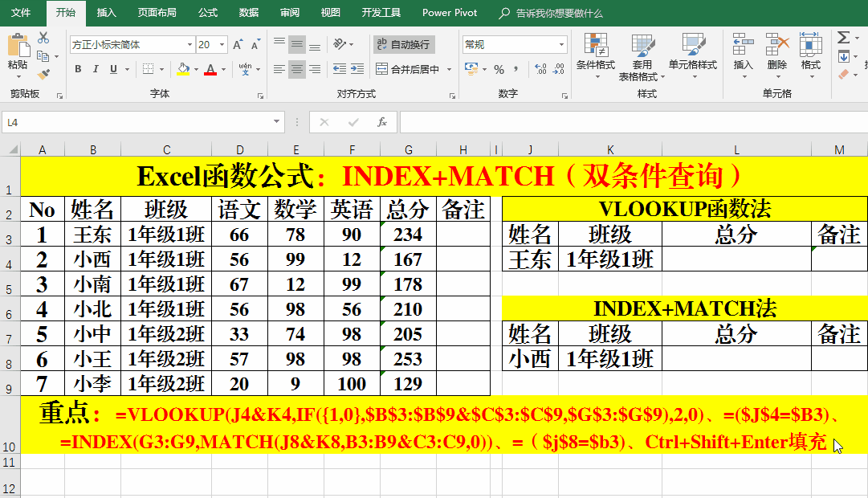Screen dimensions: 868x498
Task: Click the insert function fx icon
Action: click(x=382, y=122)
